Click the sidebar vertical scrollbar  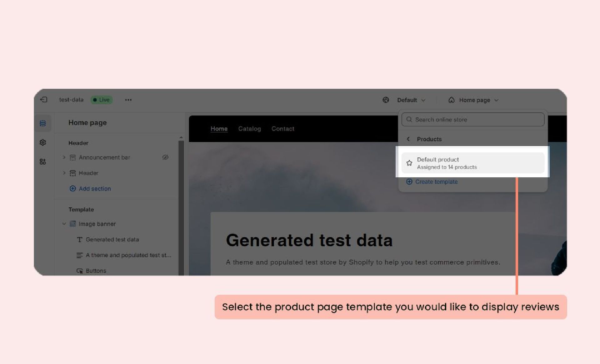tap(181, 206)
